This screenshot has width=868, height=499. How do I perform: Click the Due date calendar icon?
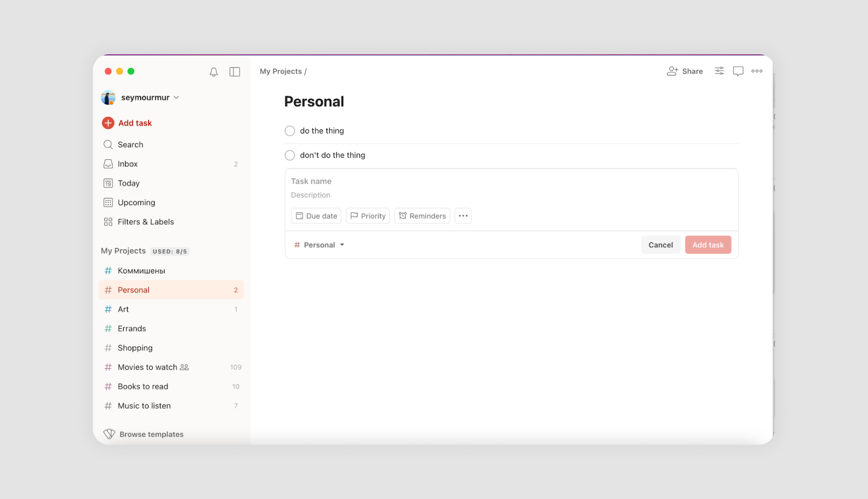[x=299, y=216]
